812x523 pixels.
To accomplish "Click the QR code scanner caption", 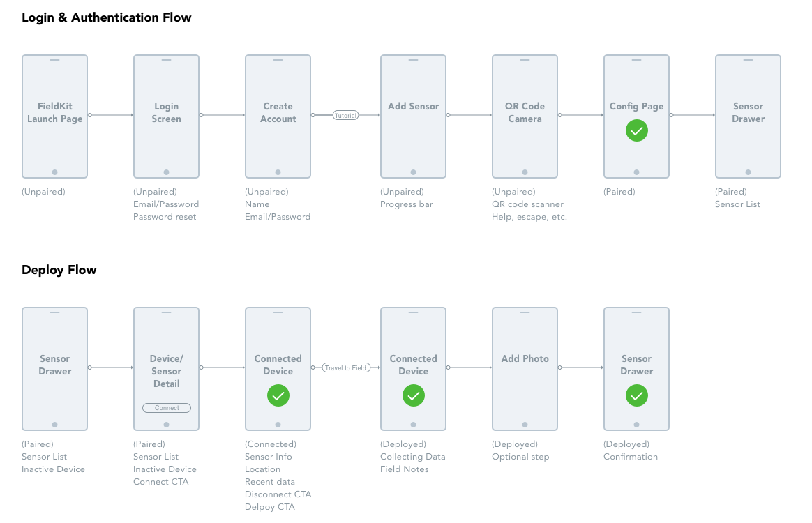I will [x=527, y=204].
